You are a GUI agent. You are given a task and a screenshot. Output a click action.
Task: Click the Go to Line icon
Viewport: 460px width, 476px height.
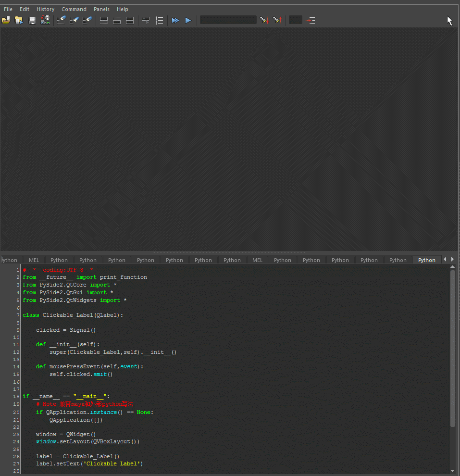click(311, 20)
